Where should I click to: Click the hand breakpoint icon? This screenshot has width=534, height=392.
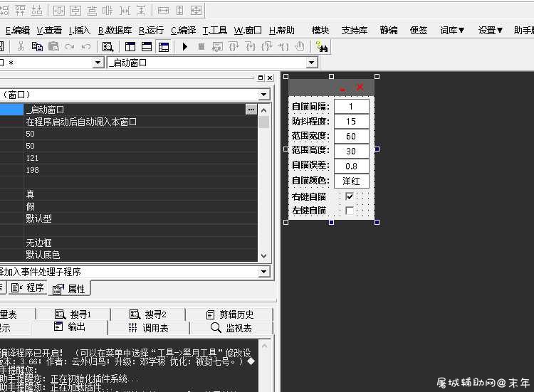click(x=300, y=46)
